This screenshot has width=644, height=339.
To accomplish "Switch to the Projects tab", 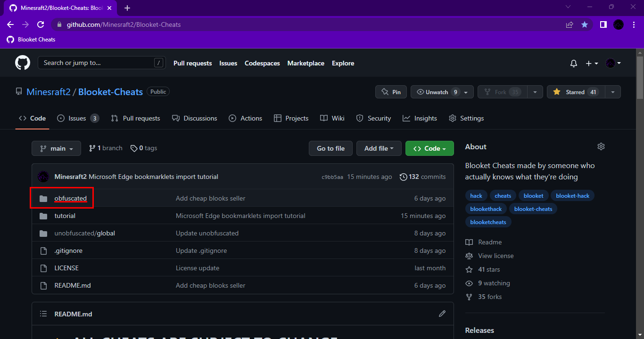I will [291, 118].
